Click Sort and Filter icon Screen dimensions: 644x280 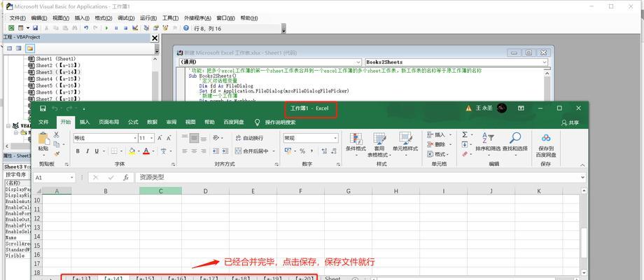coord(488,138)
